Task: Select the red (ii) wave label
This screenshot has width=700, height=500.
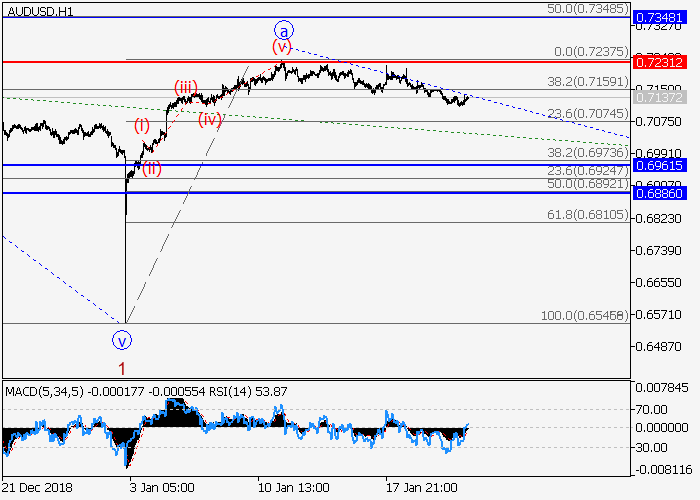Action: coord(151,168)
